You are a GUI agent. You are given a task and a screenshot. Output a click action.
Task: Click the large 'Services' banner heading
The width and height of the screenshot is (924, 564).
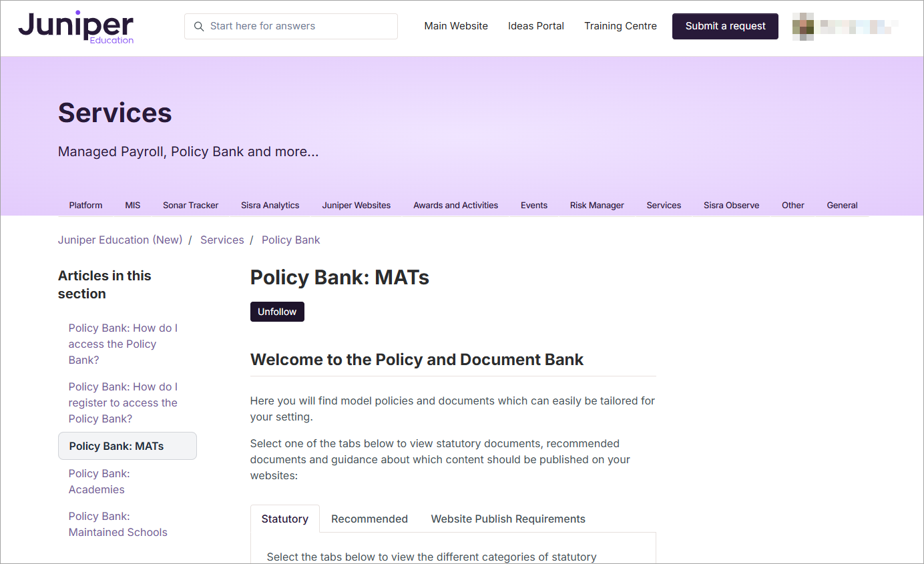tap(115, 113)
